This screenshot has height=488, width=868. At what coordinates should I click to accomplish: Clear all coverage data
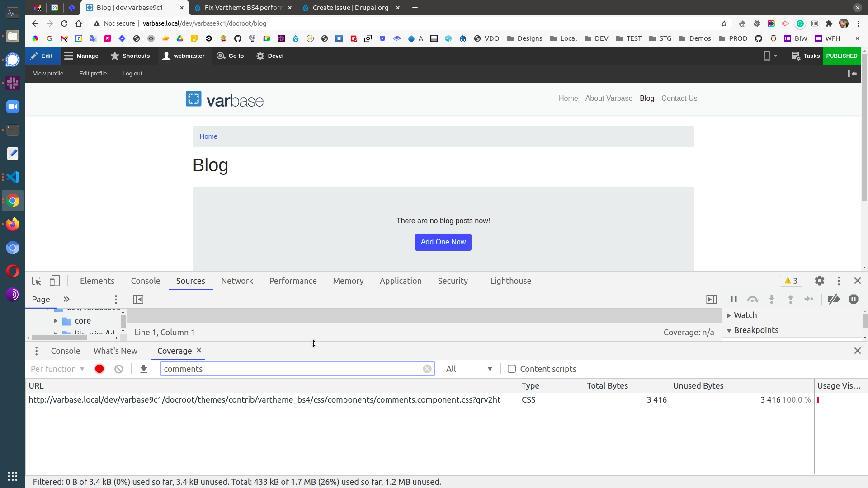coord(118,369)
